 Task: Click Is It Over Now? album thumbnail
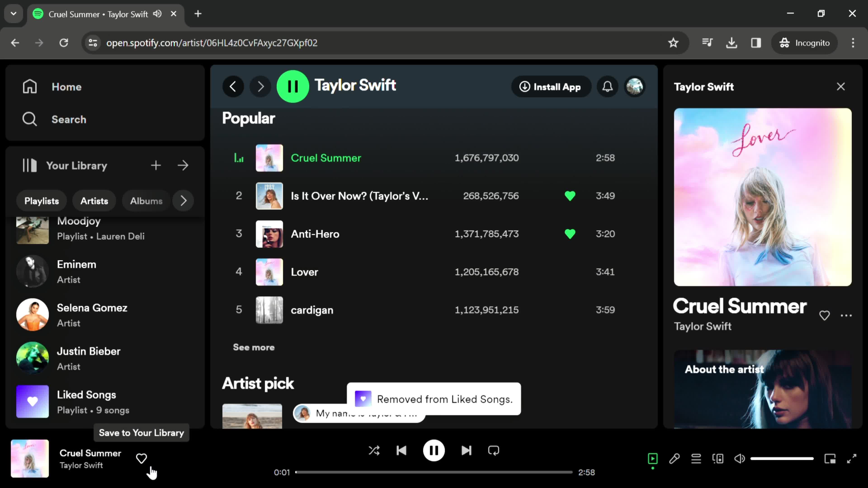point(269,196)
